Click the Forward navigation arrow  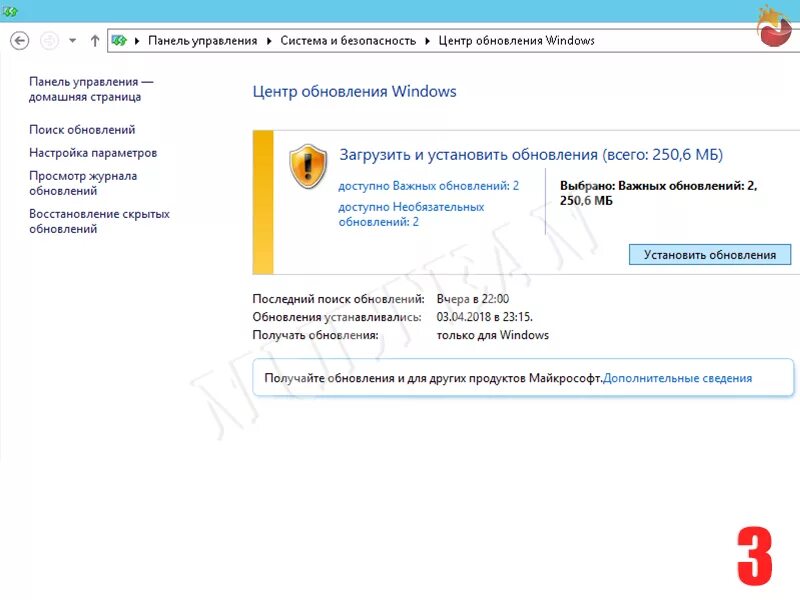49,41
